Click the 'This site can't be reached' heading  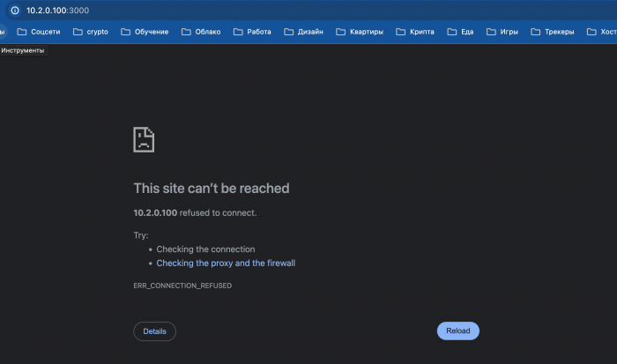coord(211,188)
